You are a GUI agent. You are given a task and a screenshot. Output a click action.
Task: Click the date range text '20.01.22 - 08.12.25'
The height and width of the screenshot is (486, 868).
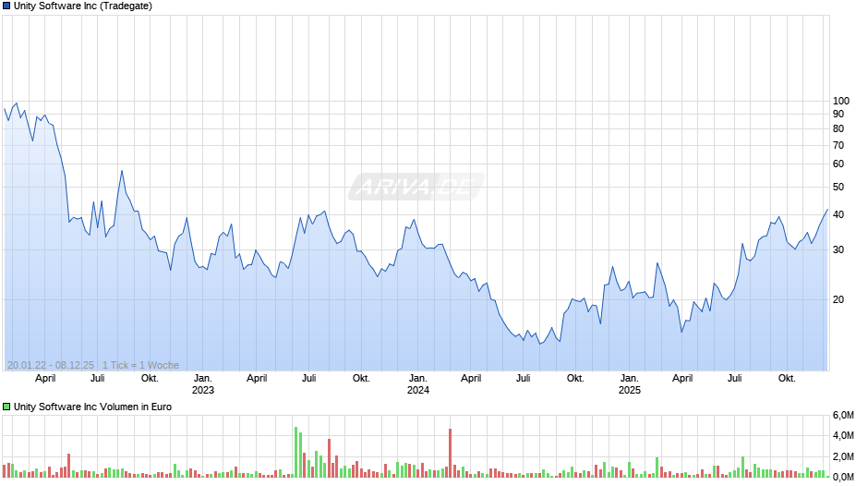pos(51,365)
